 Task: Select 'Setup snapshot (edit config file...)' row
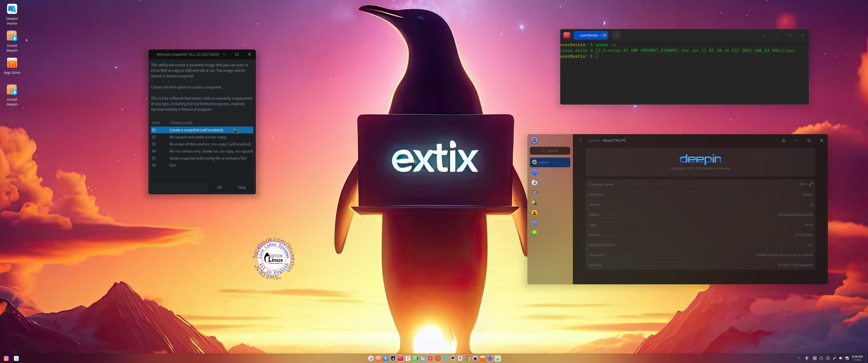(202, 158)
